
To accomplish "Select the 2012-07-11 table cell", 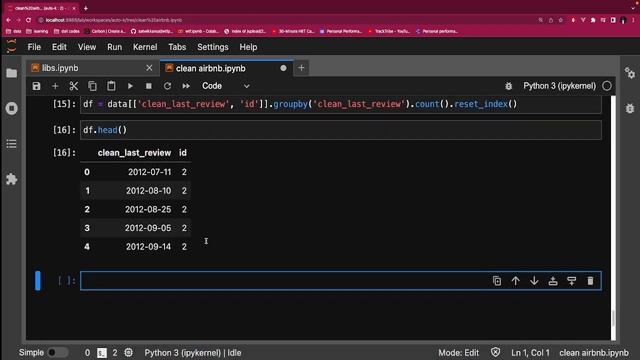I will click(149, 172).
